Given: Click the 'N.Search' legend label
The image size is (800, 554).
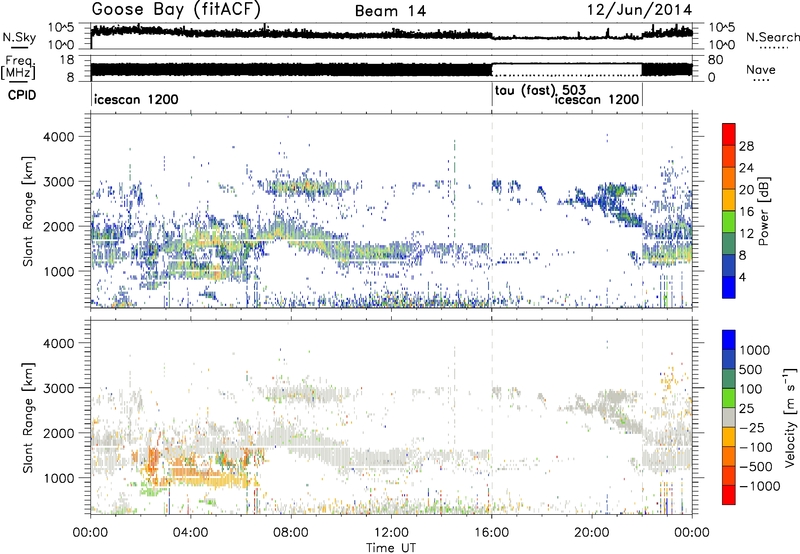Looking at the screenshot, I should (x=772, y=37).
